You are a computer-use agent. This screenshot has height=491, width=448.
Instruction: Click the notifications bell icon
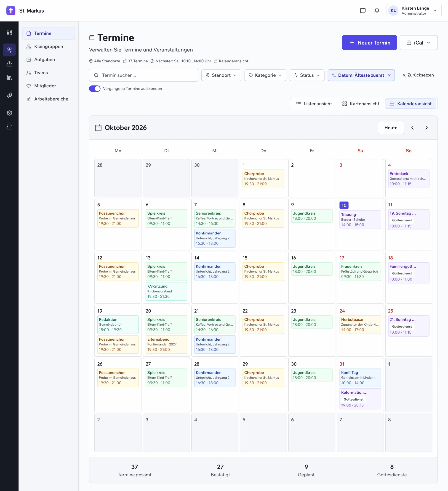coord(377,11)
